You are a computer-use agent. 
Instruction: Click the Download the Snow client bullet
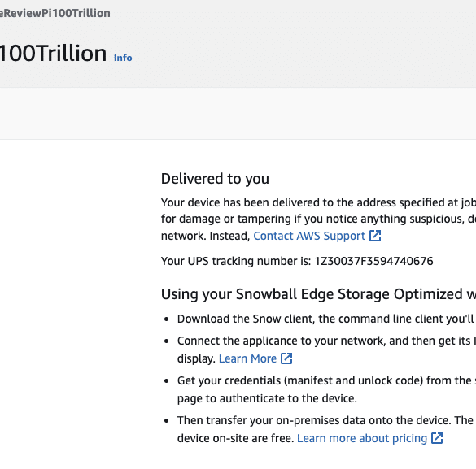coord(326,319)
